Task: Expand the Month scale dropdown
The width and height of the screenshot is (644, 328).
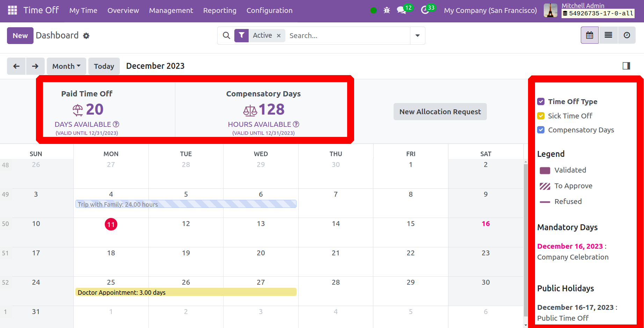Action: coord(66,66)
